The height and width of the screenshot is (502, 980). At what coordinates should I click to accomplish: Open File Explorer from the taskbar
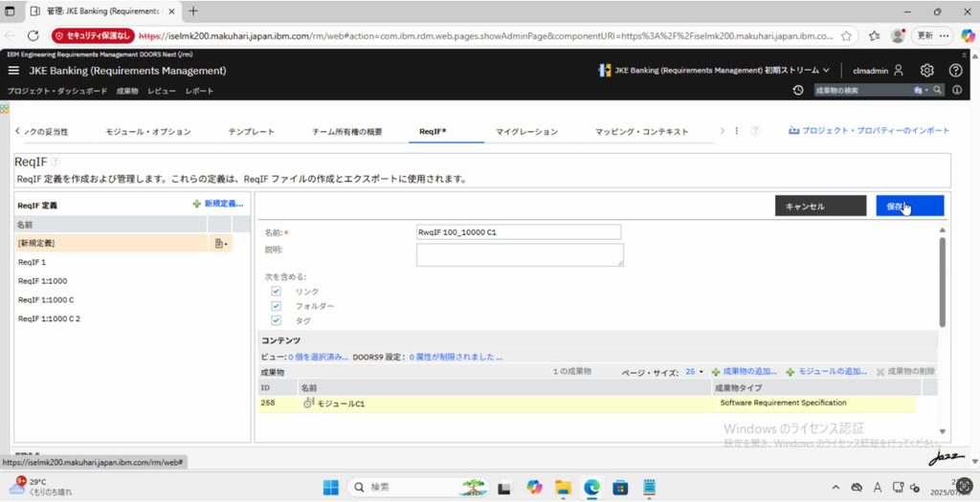click(564, 487)
